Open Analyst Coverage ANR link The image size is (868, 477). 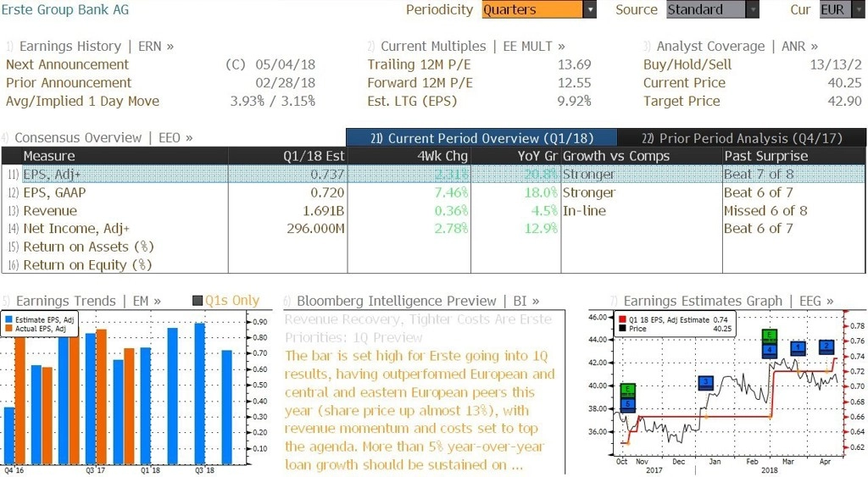[x=737, y=47]
